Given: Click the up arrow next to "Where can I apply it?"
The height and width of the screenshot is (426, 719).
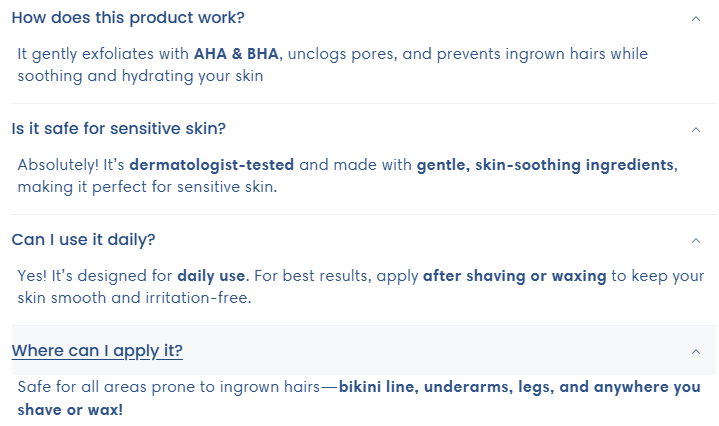Looking at the screenshot, I should 696,352.
